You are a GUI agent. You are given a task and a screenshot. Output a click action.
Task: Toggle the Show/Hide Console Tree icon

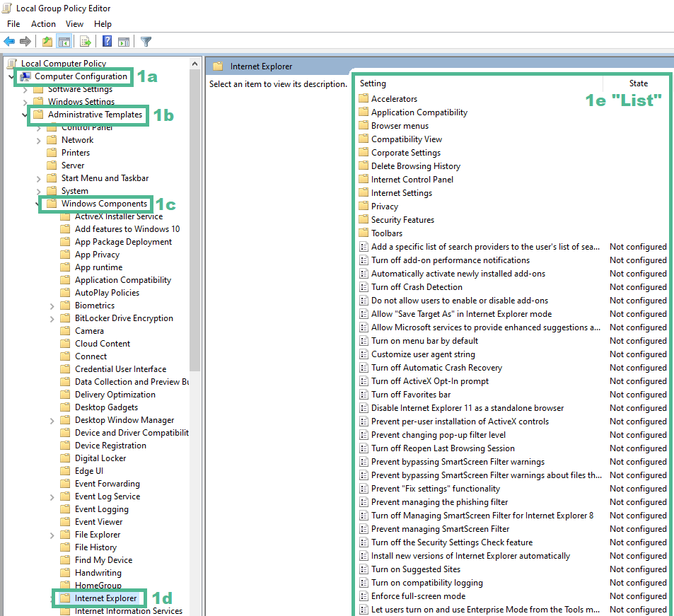(x=64, y=42)
